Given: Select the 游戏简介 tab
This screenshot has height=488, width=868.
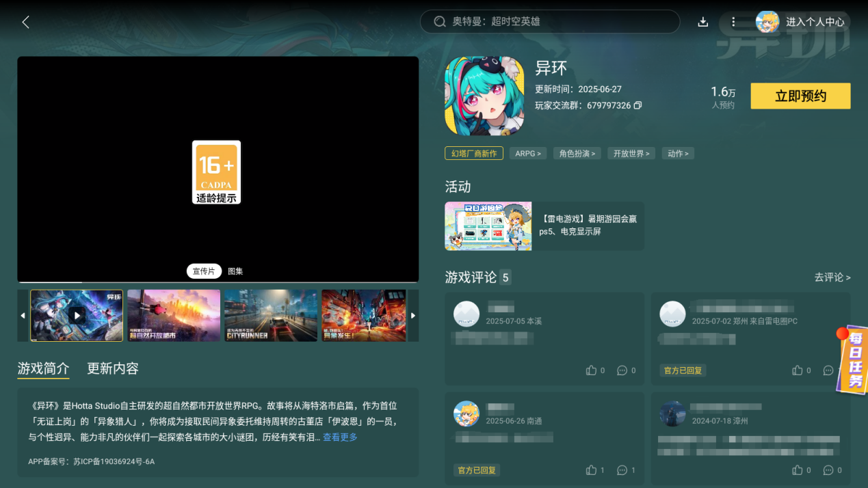Looking at the screenshot, I should pyautogui.click(x=42, y=368).
